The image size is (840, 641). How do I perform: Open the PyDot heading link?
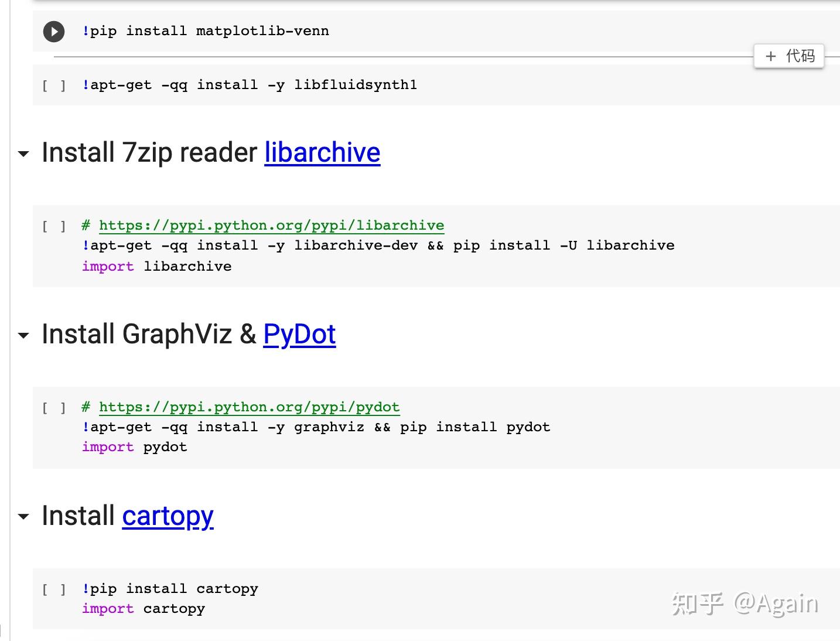click(x=299, y=335)
